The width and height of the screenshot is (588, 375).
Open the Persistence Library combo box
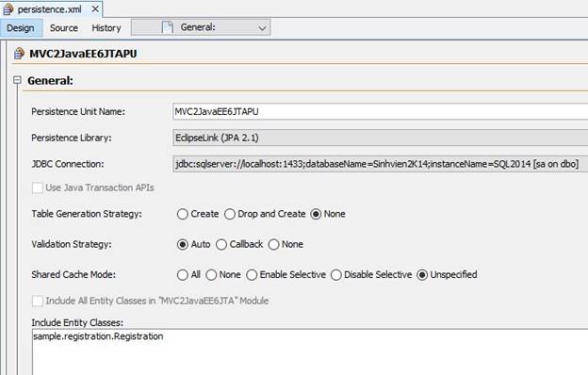[381, 138]
